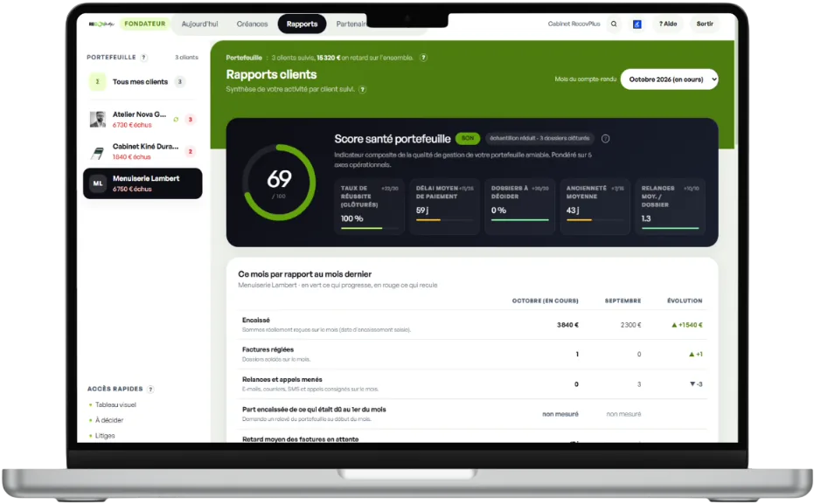Click the green icon before 'Tous mes clients'

pos(97,81)
